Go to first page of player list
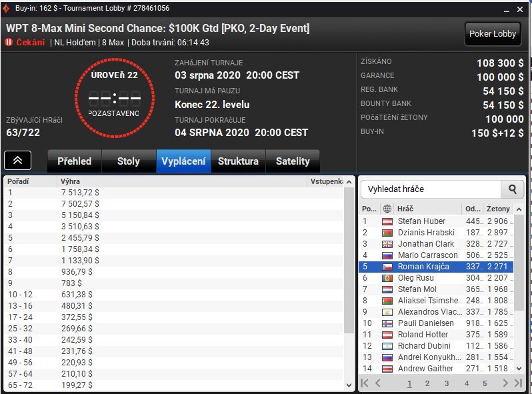This screenshot has height=394, width=532. pyautogui.click(x=365, y=383)
